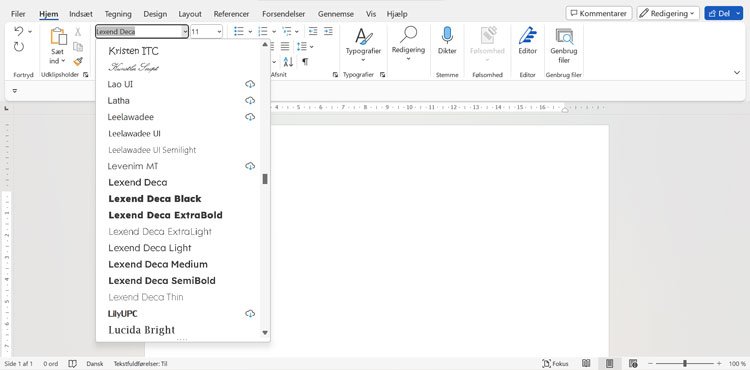Undo the last action with Fortryd arrow

click(x=19, y=32)
